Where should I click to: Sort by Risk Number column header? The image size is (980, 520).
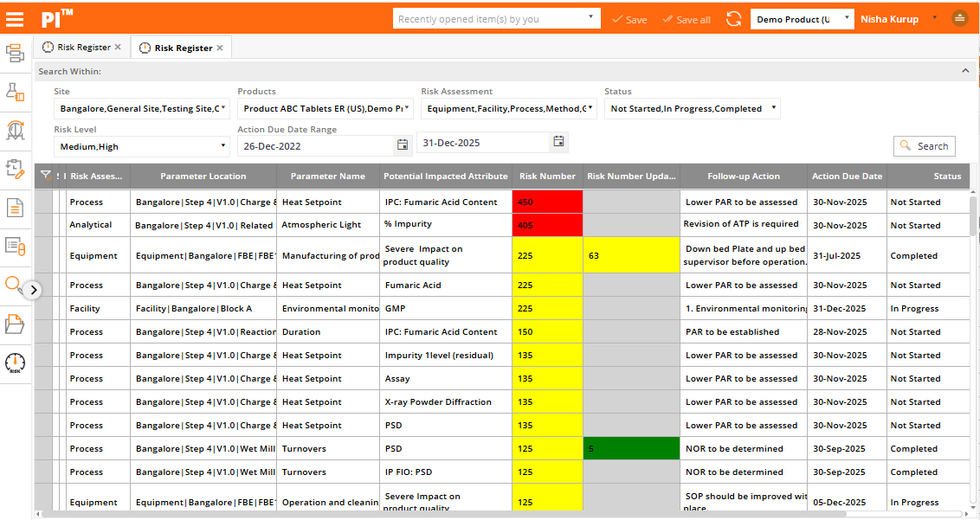click(547, 177)
